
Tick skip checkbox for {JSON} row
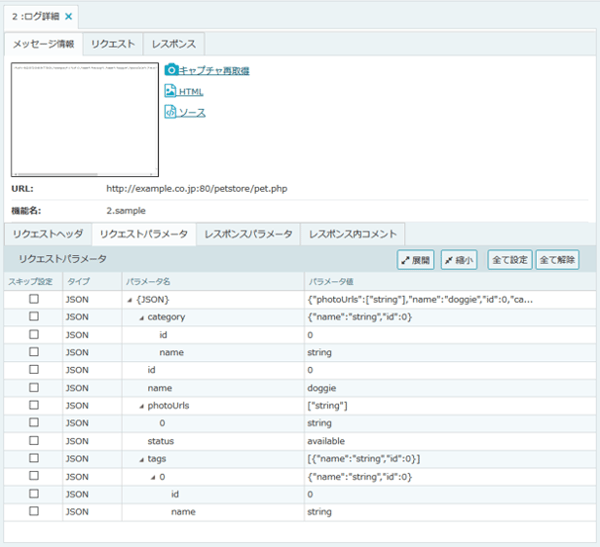tap(34, 299)
